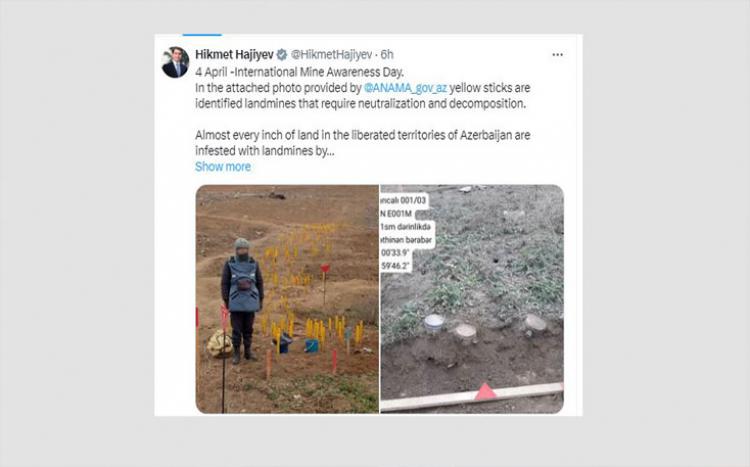The width and height of the screenshot is (750, 467).
Task: Click the red triangle marker in right photo
Action: click(485, 392)
